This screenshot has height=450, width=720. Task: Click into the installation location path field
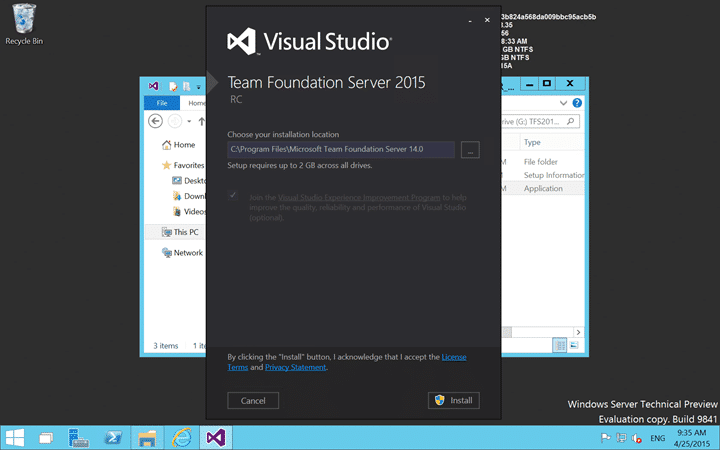point(341,149)
